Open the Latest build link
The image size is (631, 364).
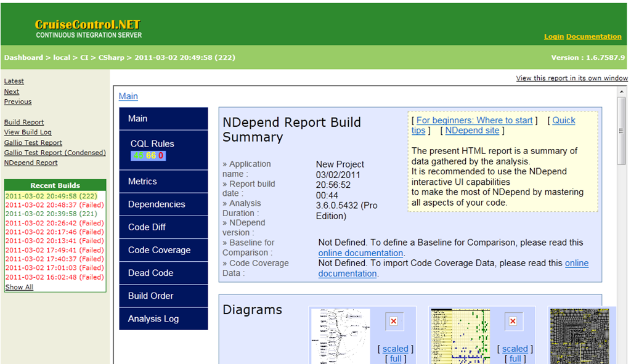(14, 81)
